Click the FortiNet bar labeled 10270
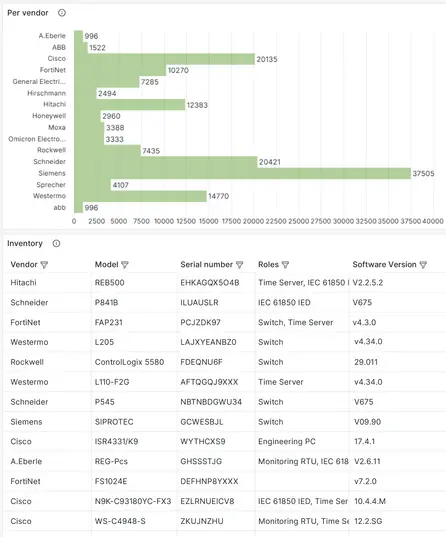 (x=120, y=71)
